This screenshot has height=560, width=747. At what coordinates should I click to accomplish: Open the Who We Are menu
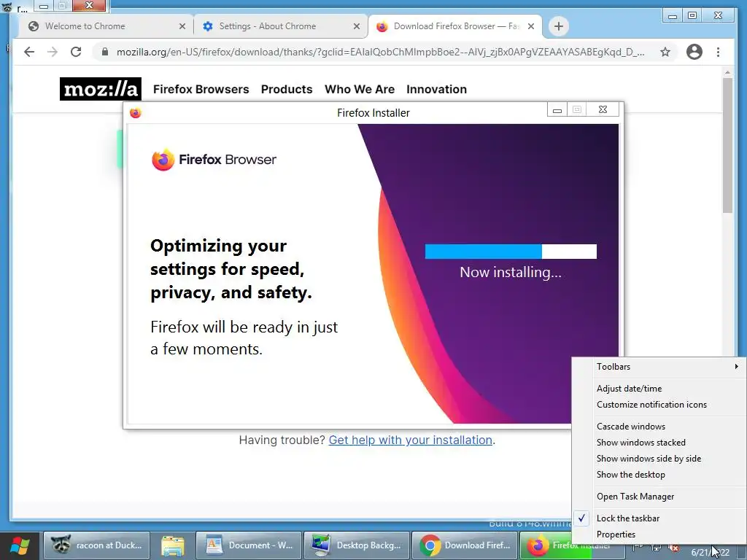coord(360,89)
